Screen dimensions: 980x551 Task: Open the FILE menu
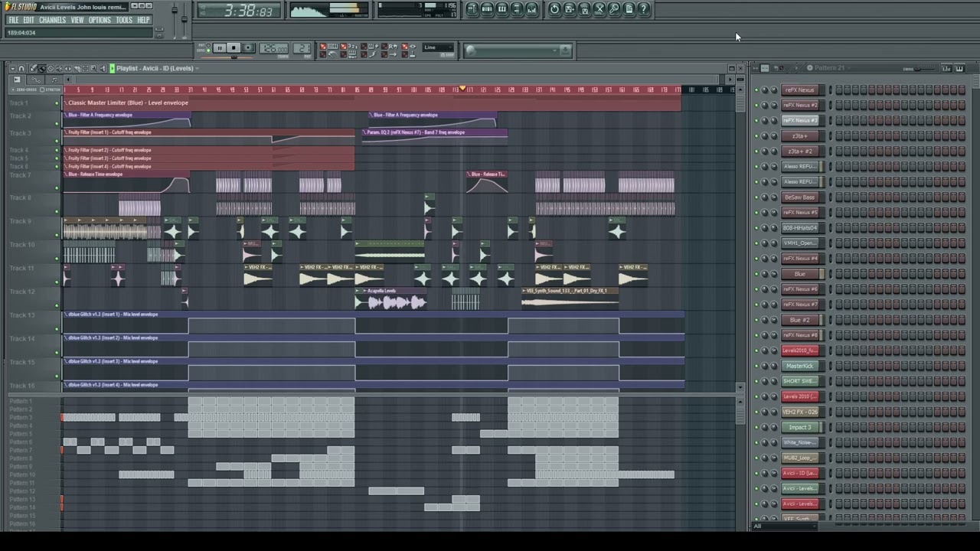coord(13,20)
